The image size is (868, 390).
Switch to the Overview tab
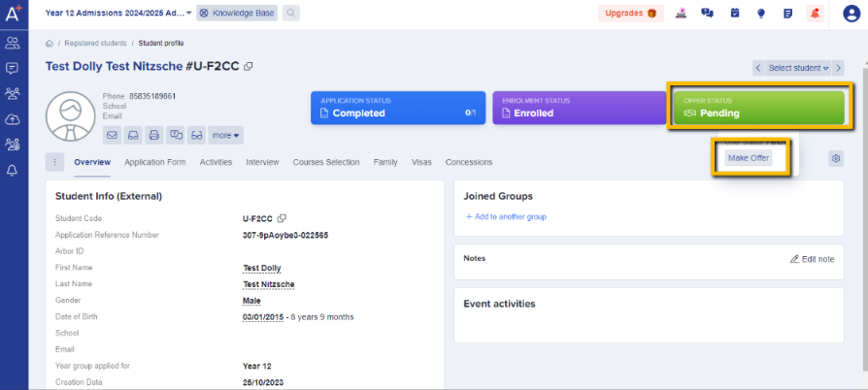click(92, 162)
